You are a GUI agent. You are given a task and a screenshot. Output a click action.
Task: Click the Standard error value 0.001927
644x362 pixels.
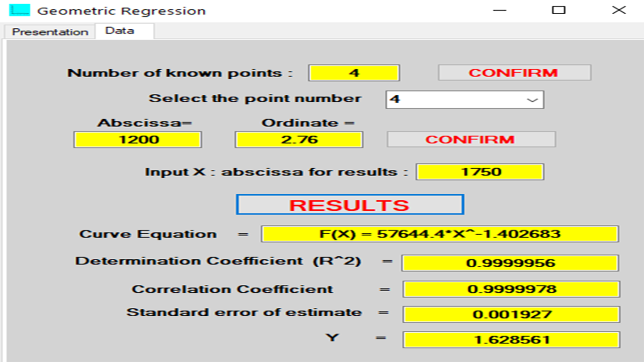511,314
